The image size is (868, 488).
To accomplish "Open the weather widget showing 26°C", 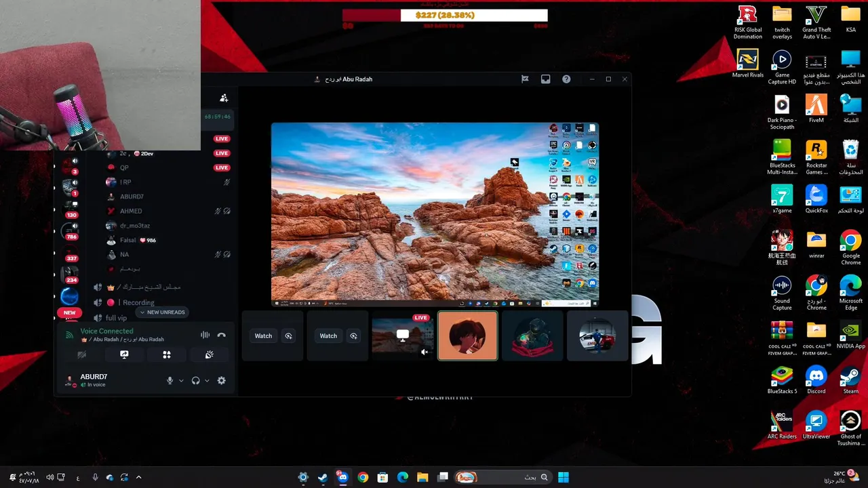I will 841,477.
